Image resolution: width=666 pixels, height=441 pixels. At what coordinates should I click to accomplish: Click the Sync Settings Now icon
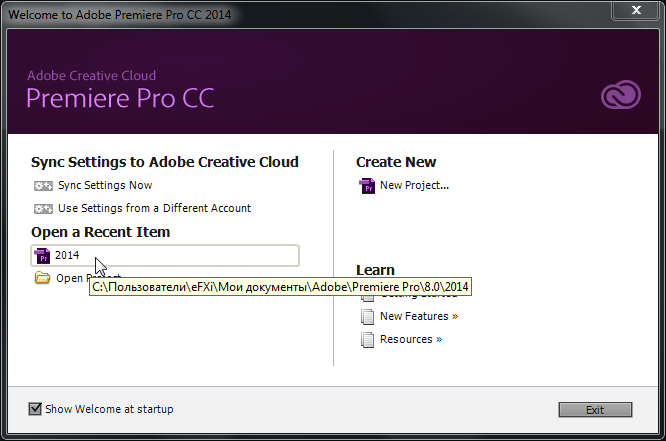coord(43,186)
